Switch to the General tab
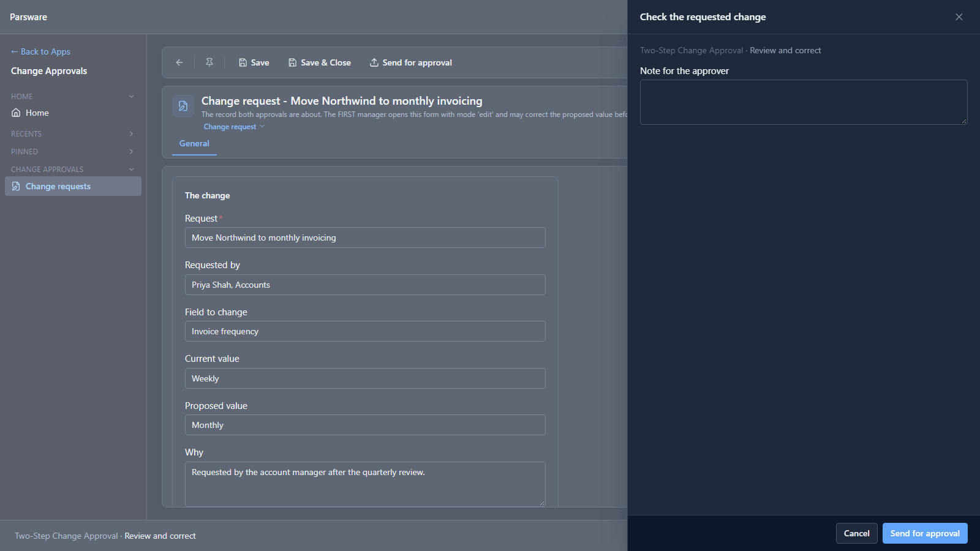The width and height of the screenshot is (980, 551). click(194, 143)
